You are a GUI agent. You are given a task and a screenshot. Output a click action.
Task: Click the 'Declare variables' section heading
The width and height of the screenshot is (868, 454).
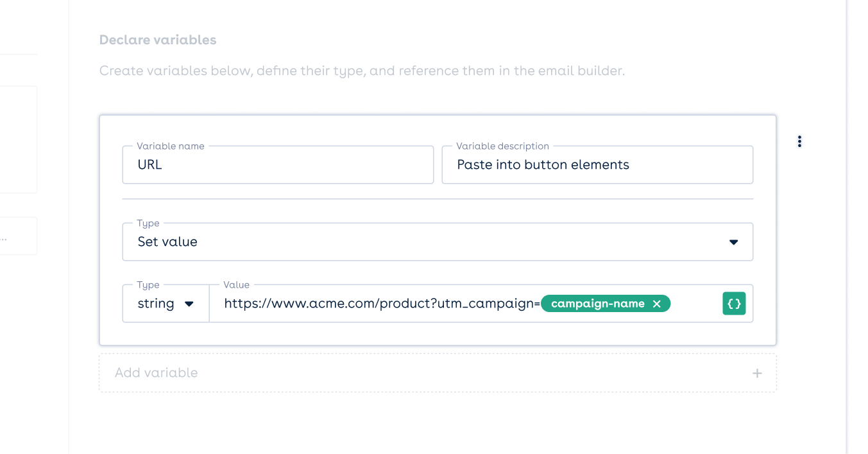point(158,40)
